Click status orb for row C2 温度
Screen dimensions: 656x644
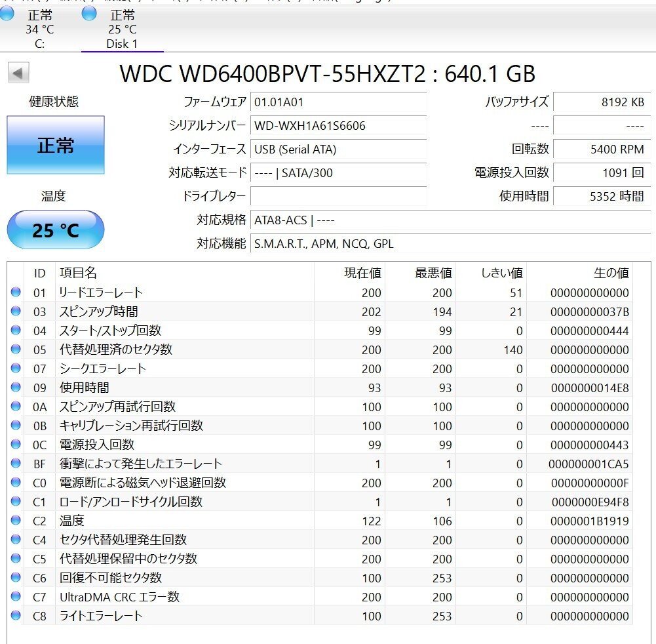click(x=16, y=520)
